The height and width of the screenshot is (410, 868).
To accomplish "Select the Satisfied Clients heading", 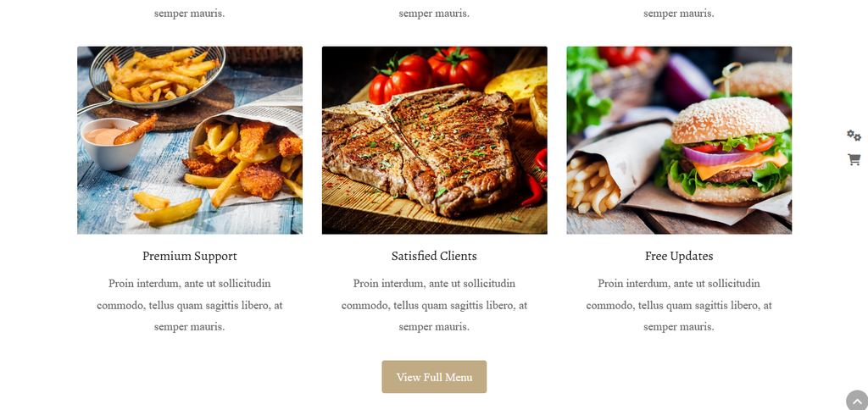I will point(434,256).
